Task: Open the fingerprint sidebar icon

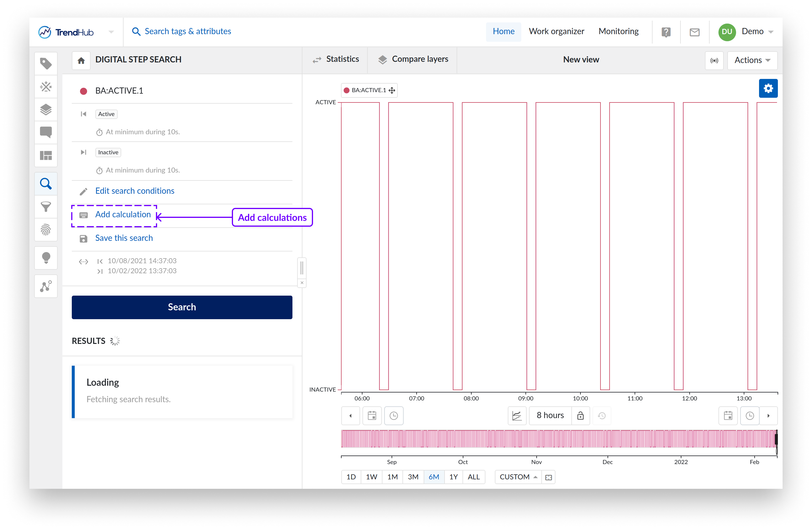Action: (x=46, y=229)
